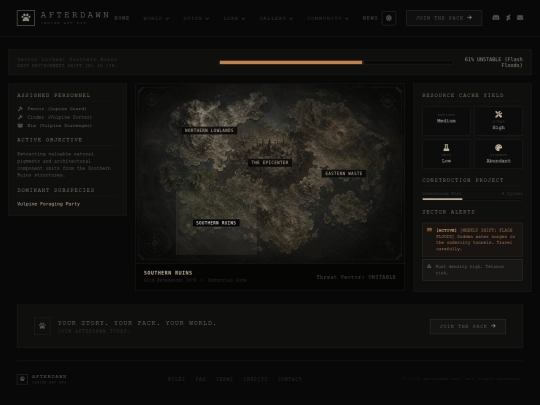Screen dimensions: 540x405
Task: Click Join the Pack in the header
Action: (444, 18)
